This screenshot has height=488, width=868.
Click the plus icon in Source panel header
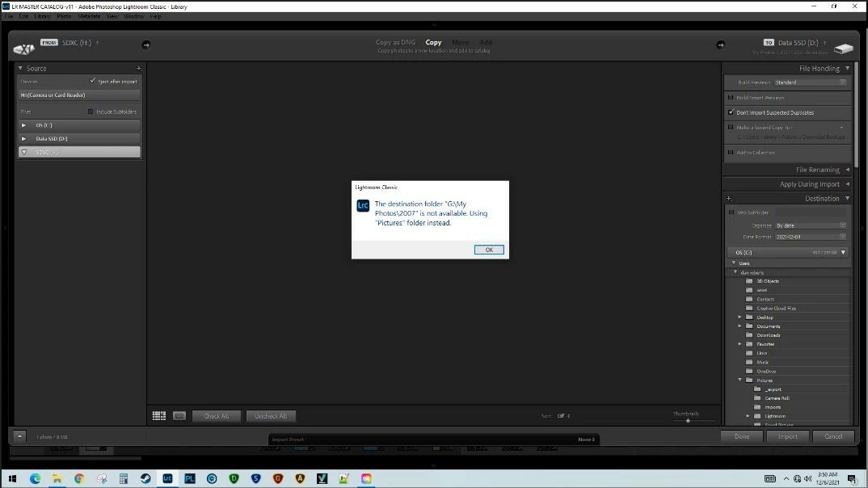(138, 69)
